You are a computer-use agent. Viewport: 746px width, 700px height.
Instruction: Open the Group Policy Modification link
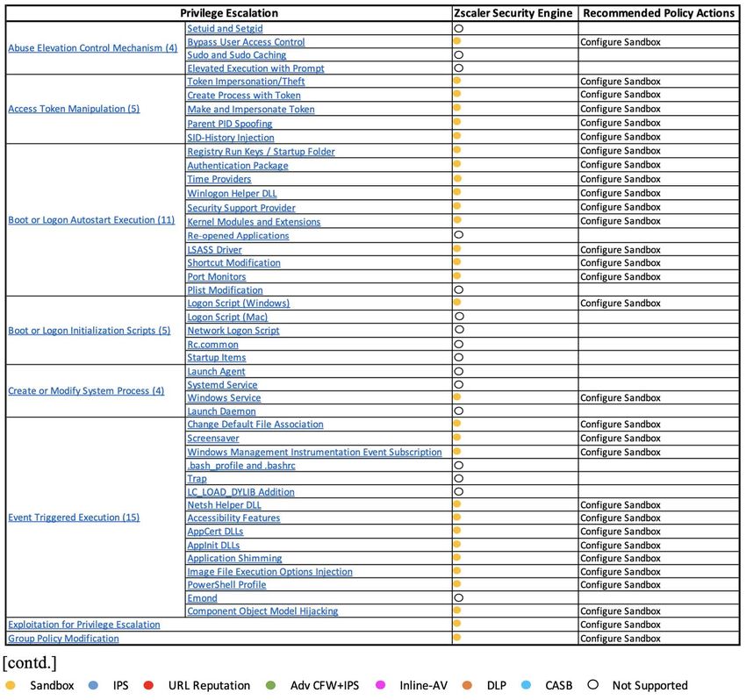pyautogui.click(x=63, y=639)
